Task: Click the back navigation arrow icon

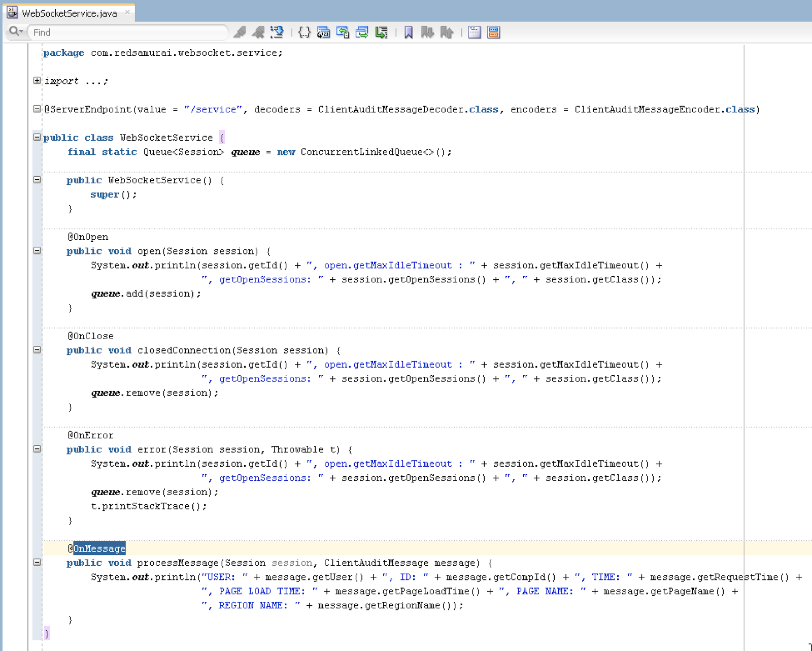Action: [343, 32]
